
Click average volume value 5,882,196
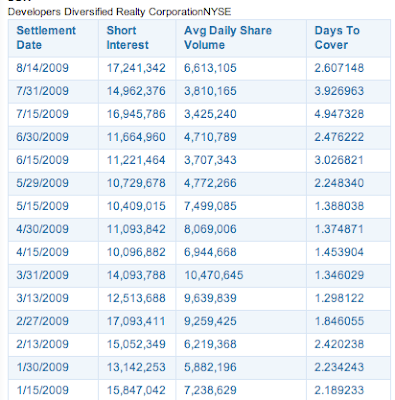pyautogui.click(x=210, y=367)
